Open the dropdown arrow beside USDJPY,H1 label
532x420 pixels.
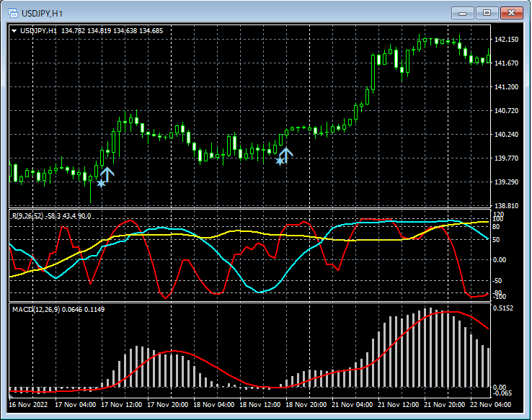[14, 30]
